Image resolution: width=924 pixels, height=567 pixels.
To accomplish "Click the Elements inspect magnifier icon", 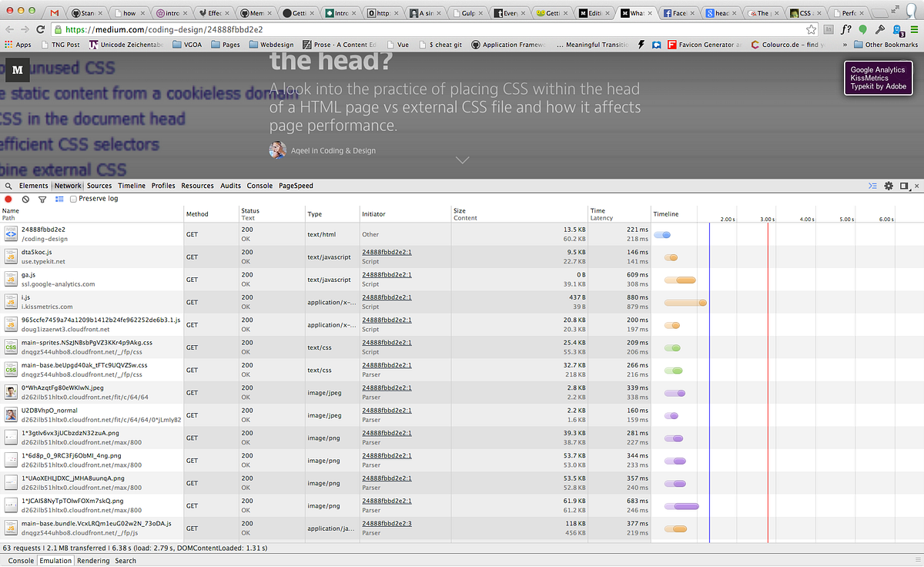I will [6, 186].
